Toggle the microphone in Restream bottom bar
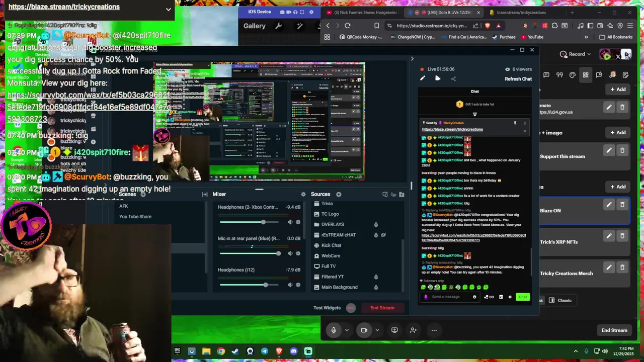The image size is (644, 362). tap(334, 330)
